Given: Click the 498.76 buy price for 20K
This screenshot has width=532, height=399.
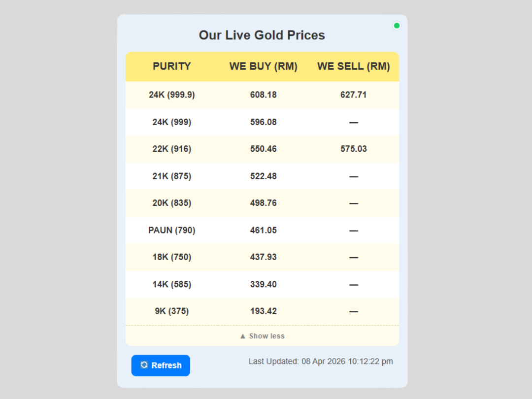Looking at the screenshot, I should [x=263, y=203].
